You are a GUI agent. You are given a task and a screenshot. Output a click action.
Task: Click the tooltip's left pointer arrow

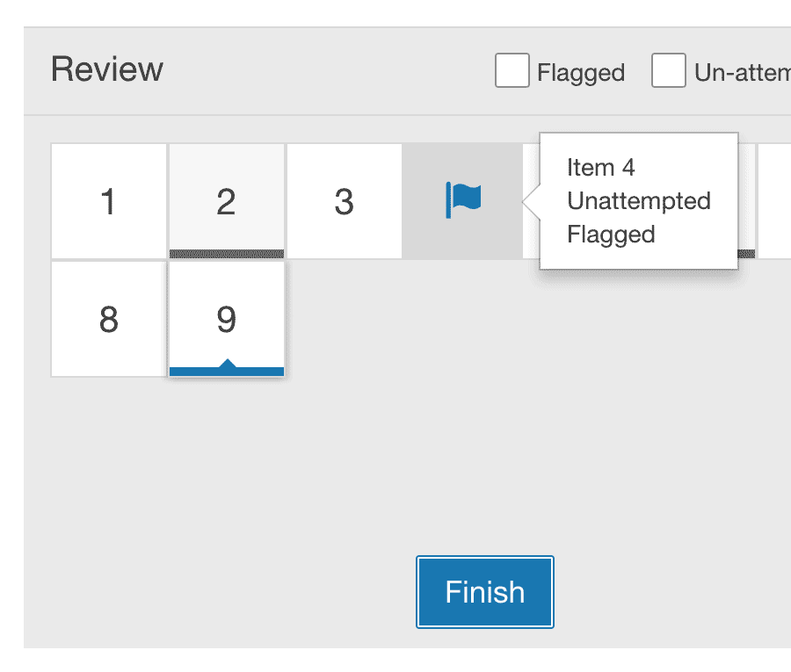click(531, 201)
